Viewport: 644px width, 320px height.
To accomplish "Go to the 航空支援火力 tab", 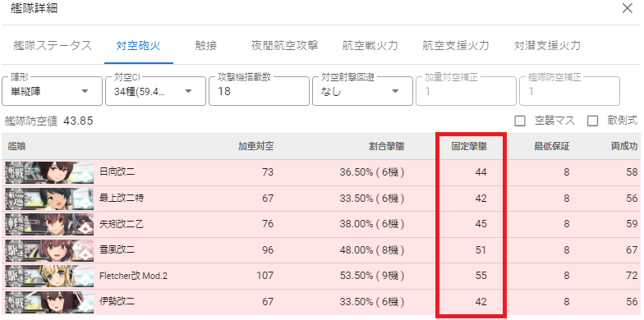I will click(456, 46).
